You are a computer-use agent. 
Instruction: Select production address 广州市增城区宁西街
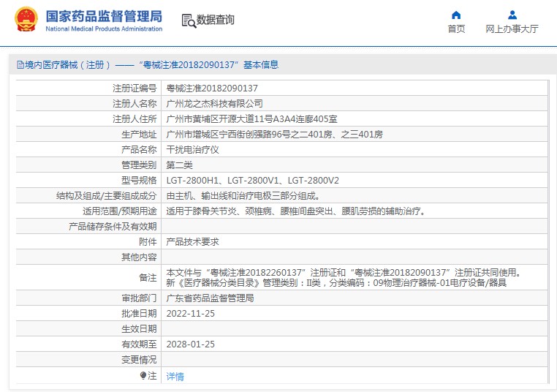click(x=274, y=135)
